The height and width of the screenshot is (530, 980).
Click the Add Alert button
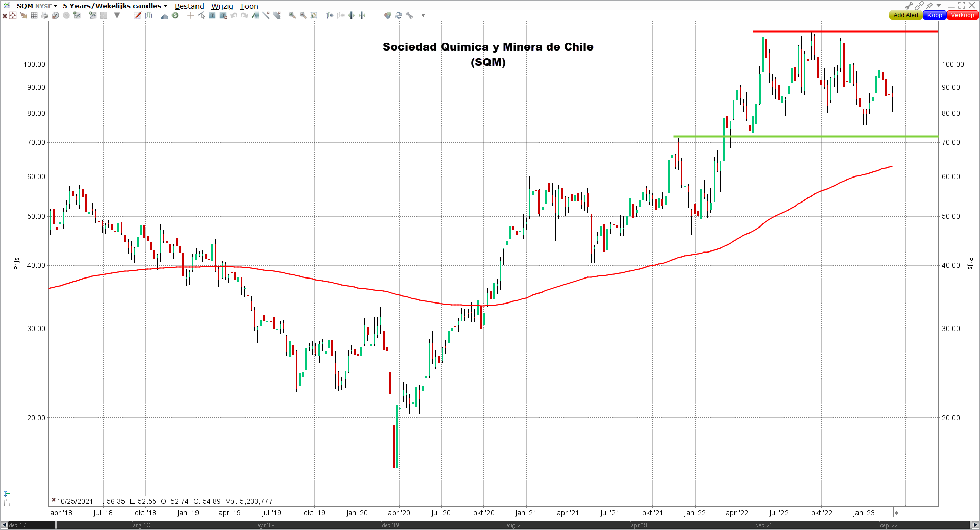point(906,15)
